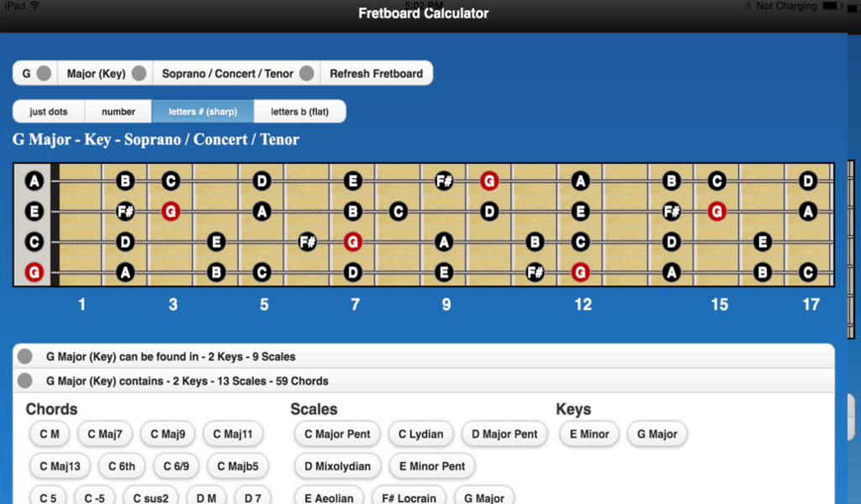Click the red G note at the twelfth fret
This screenshot has width=861, height=504.
point(583,272)
